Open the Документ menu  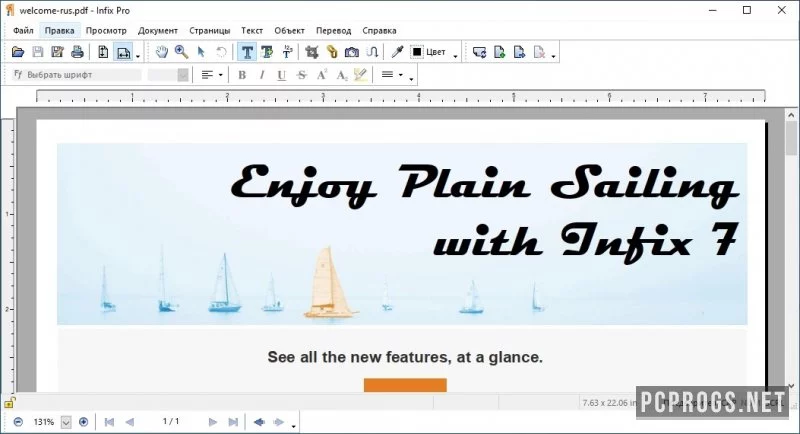click(158, 31)
